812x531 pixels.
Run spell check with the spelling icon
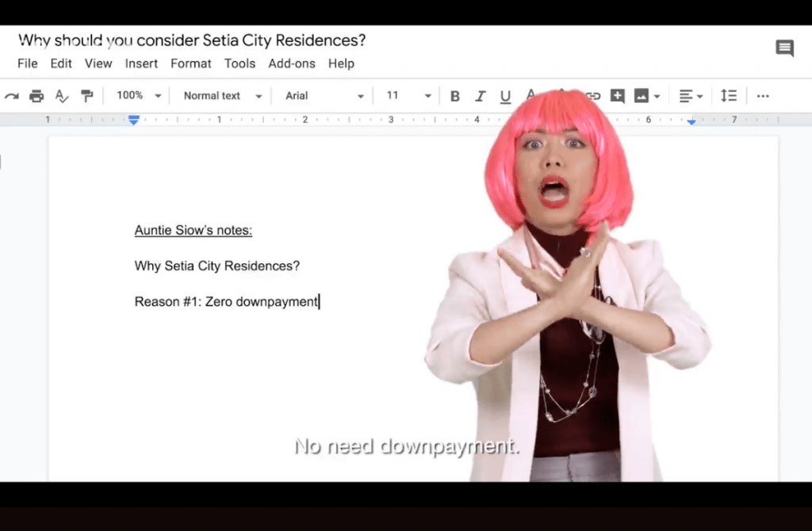pyautogui.click(x=62, y=96)
